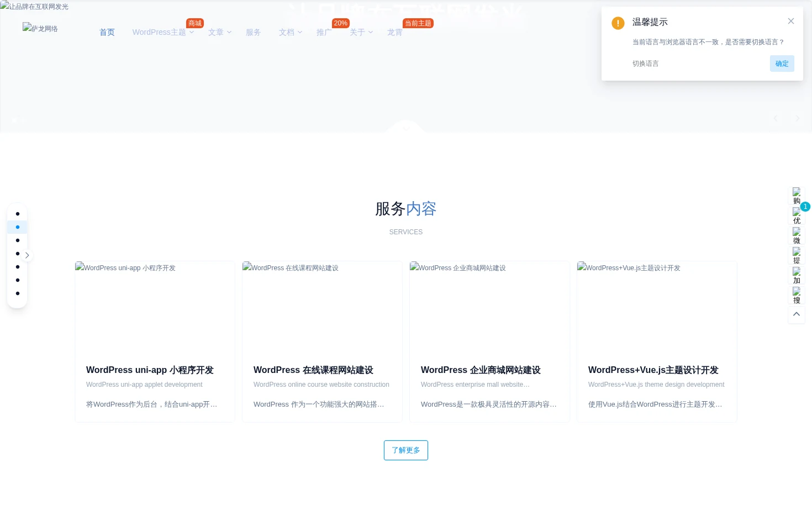Select the sixth section navigation dot

pos(18,280)
